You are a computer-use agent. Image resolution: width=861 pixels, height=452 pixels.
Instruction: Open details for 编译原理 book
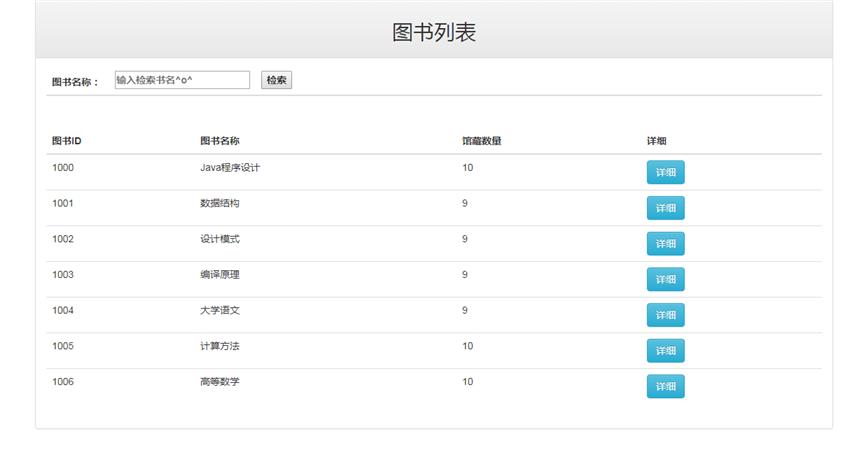coord(666,279)
